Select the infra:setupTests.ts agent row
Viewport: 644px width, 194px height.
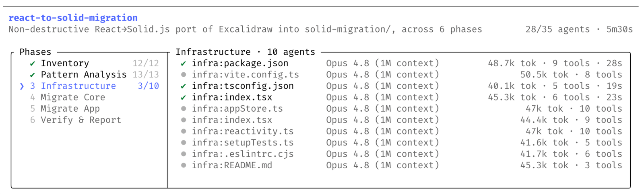(401, 143)
